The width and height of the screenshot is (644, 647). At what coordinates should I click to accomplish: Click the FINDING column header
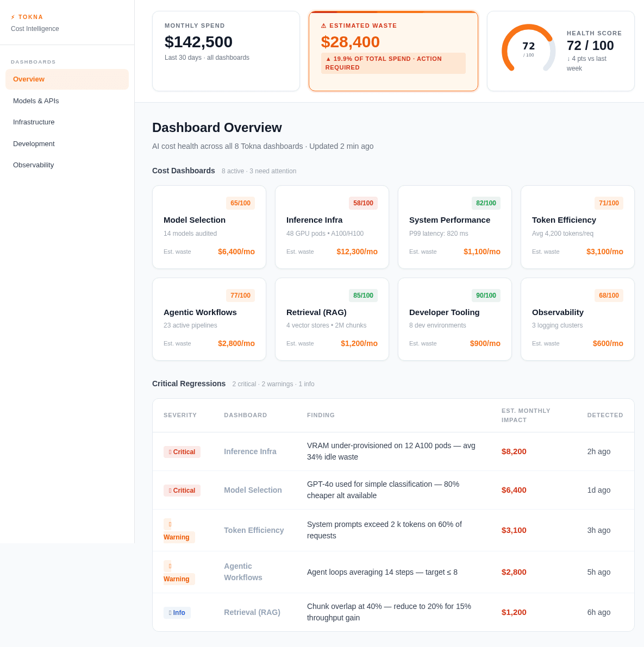click(321, 415)
